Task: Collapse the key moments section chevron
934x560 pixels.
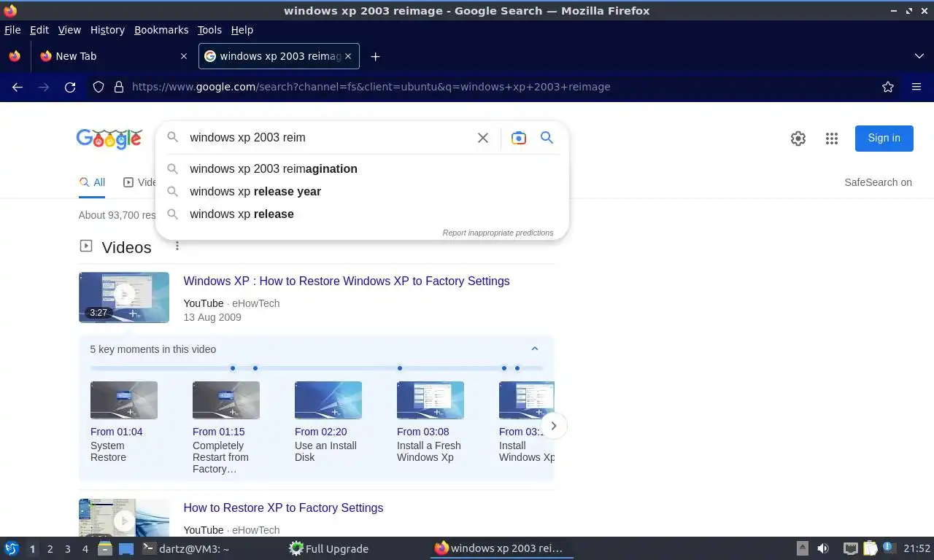Action: pyautogui.click(x=535, y=349)
